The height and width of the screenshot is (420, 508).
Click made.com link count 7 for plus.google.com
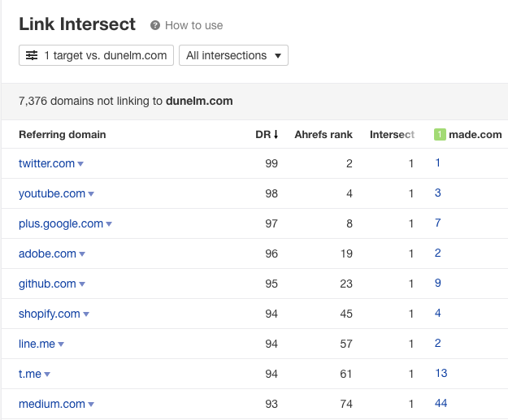coord(438,223)
